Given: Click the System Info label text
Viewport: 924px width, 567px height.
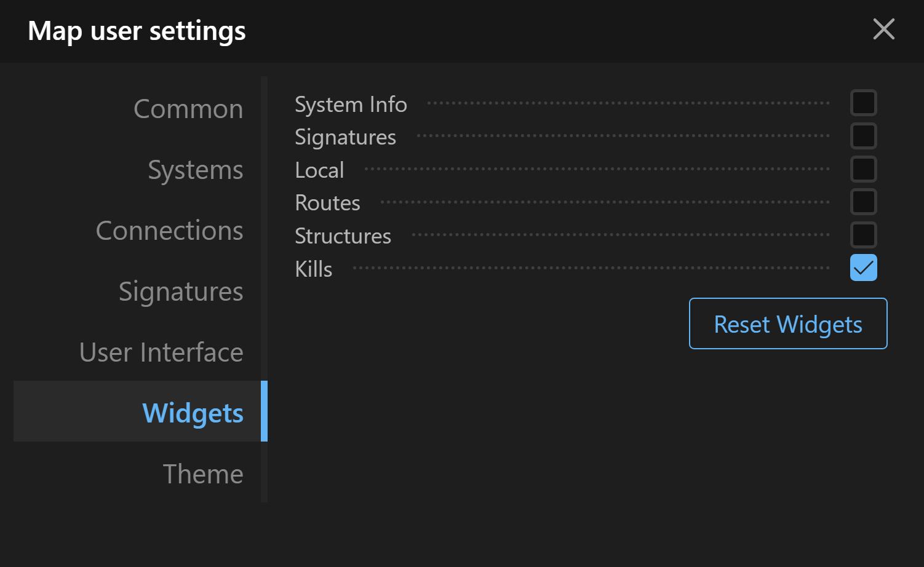Looking at the screenshot, I should pos(351,104).
